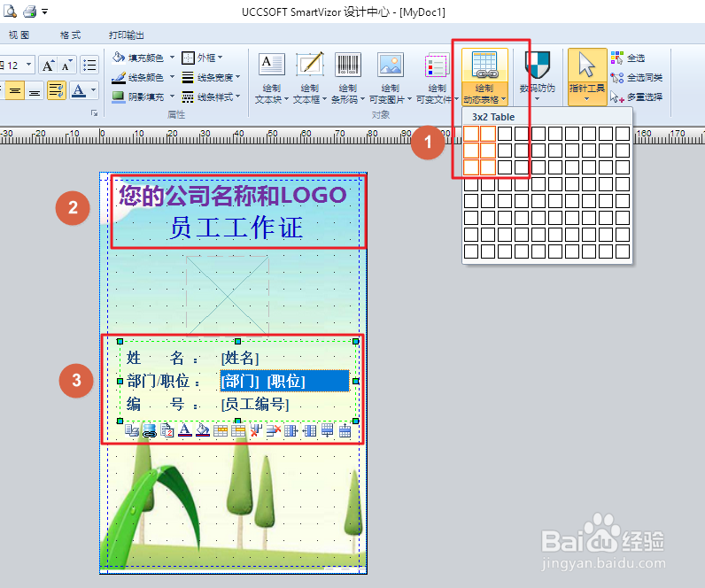
Task: Click the [姓名] field cell
Action: 240,358
